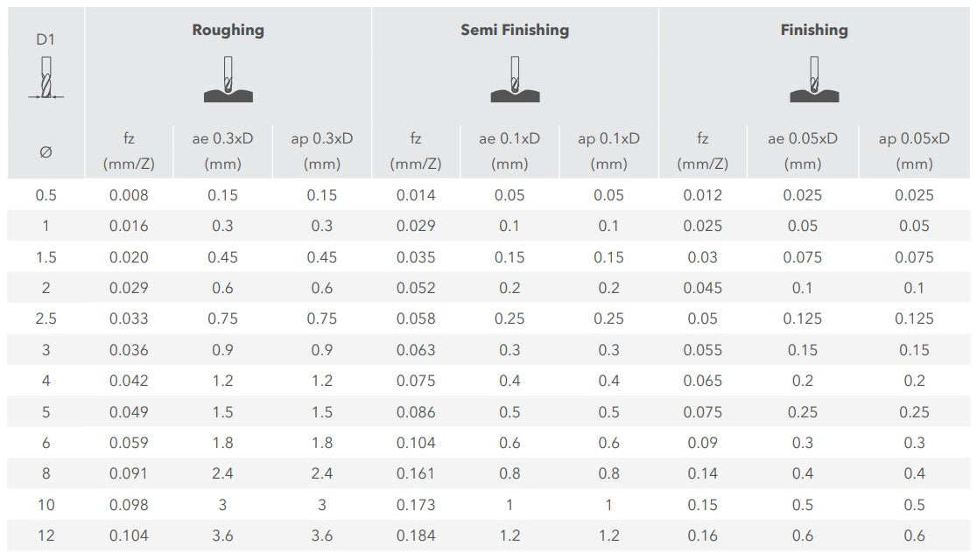Screen dimensions: 977x560
Task: Click the D1 tool diameter diagram icon
Action: pos(46,78)
